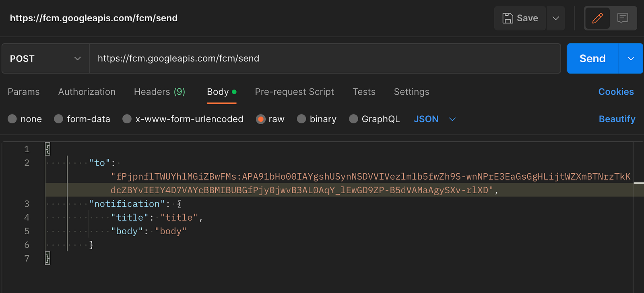The image size is (644, 293).
Task: Select the binary body type
Action: pyautogui.click(x=317, y=119)
